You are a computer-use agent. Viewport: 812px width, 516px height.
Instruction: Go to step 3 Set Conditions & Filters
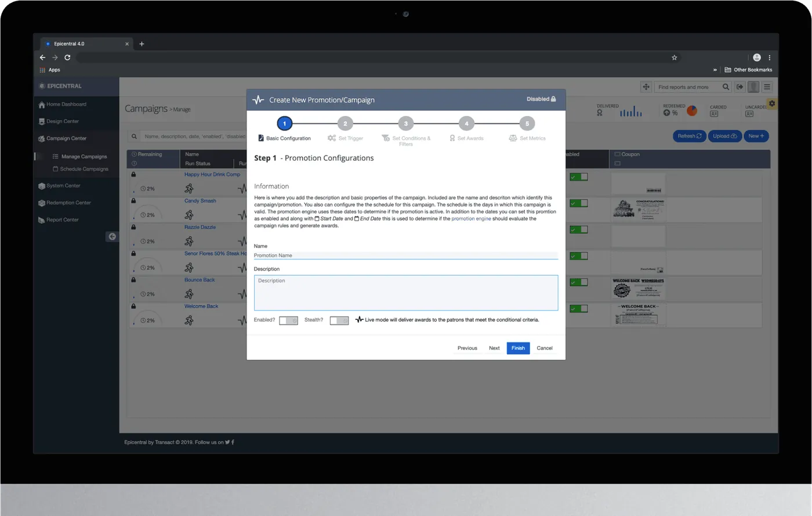tap(406, 124)
